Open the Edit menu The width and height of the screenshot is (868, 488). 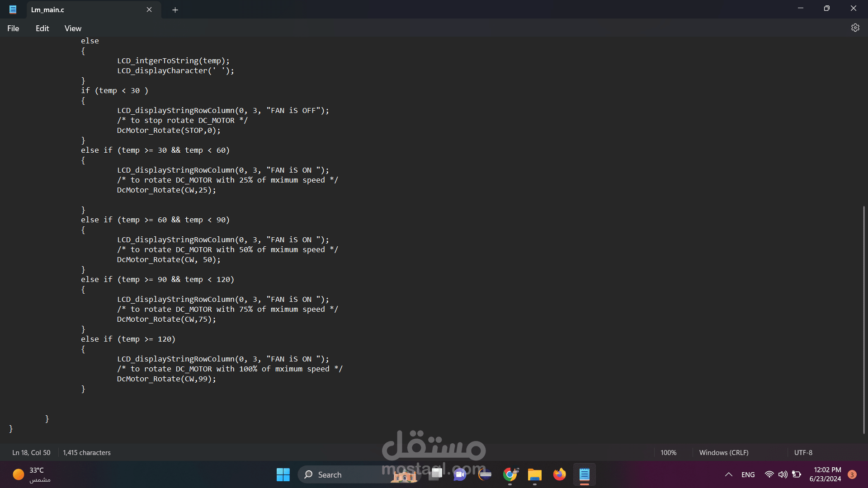pyautogui.click(x=42, y=28)
